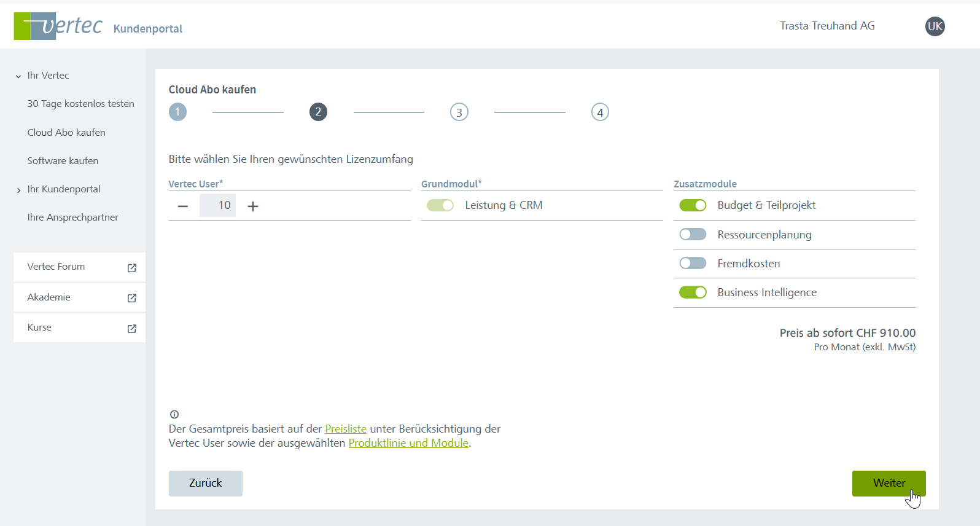Click the minus icon to reduce users
The width and height of the screenshot is (980, 526).
pos(183,206)
